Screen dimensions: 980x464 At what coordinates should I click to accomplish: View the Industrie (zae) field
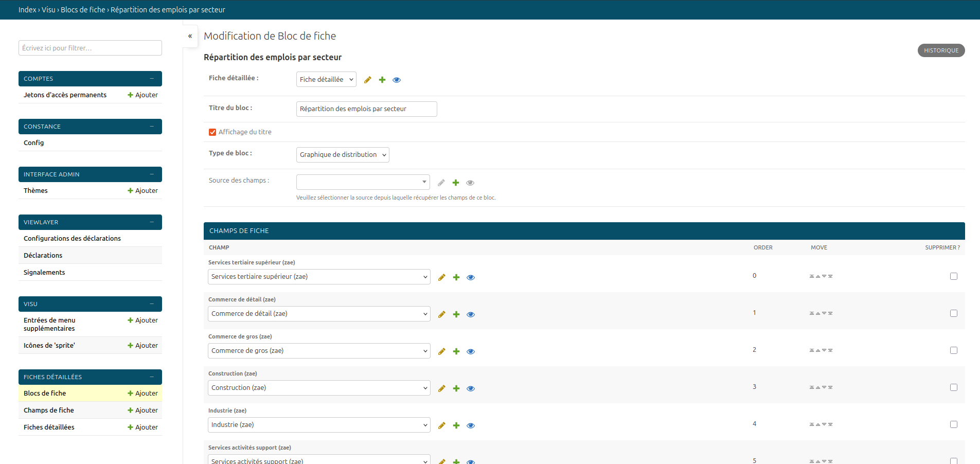point(471,425)
